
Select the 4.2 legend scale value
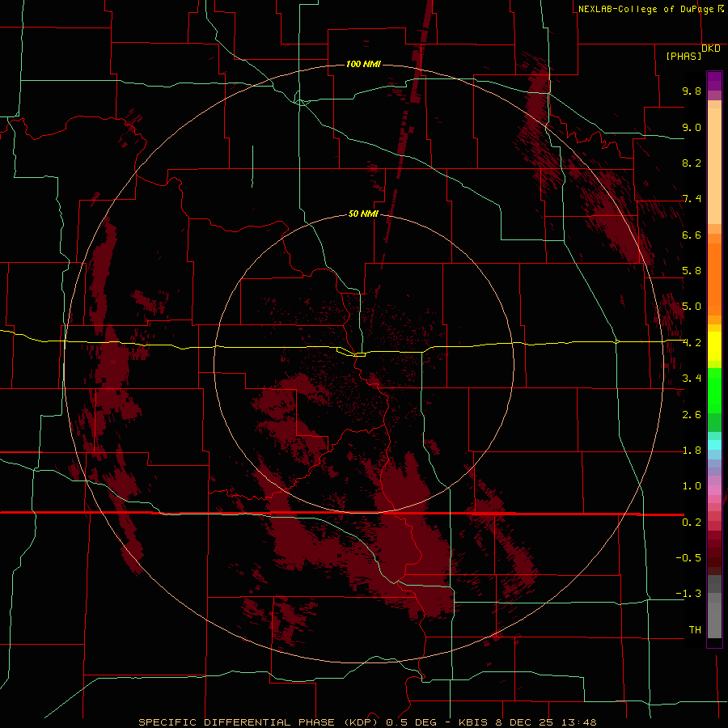click(692, 343)
